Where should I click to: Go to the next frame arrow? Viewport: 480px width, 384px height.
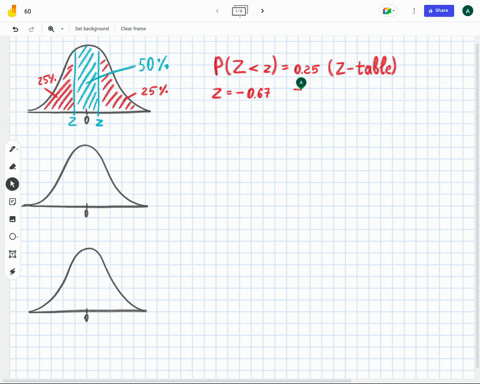[262, 11]
